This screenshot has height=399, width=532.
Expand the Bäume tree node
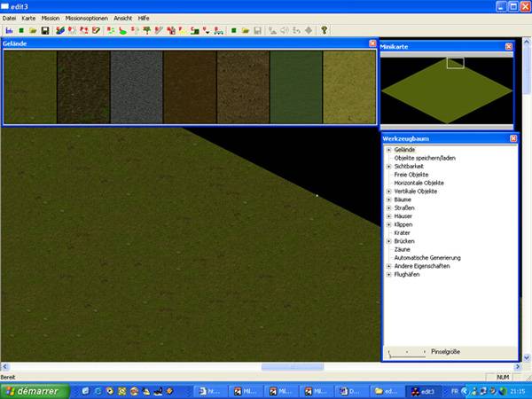click(x=388, y=199)
